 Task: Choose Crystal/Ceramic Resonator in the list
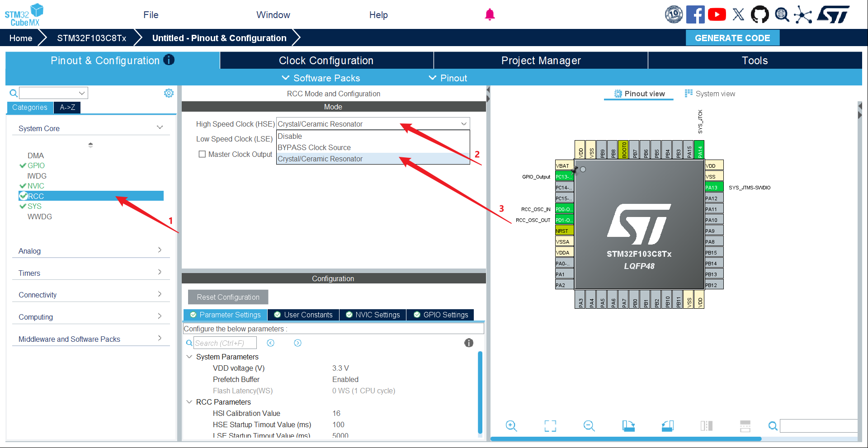pos(373,159)
